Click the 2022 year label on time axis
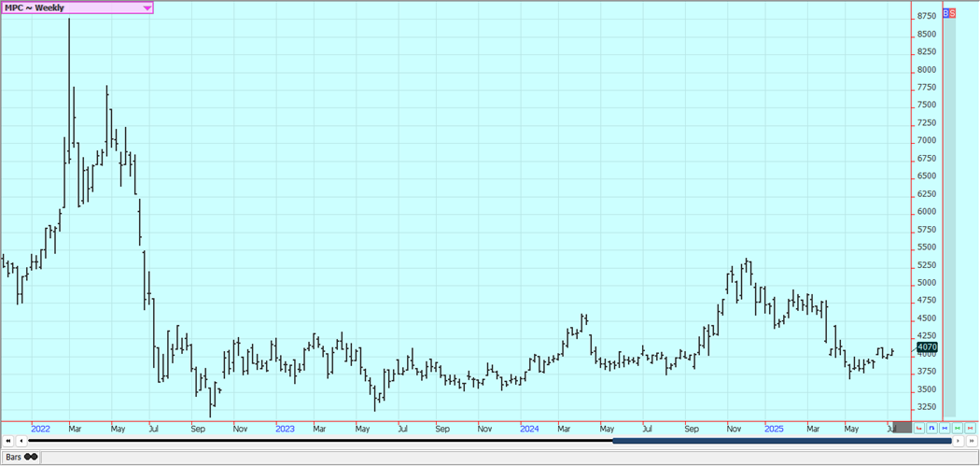 [x=41, y=429]
